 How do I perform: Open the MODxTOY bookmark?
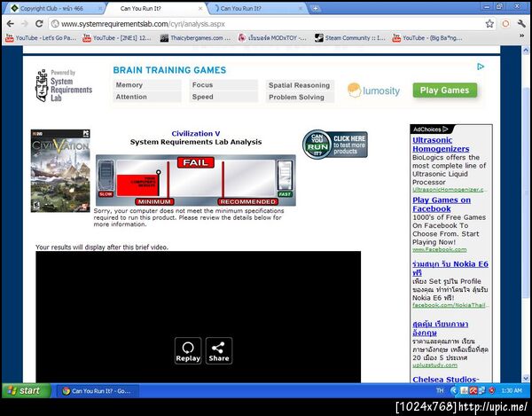272,38
